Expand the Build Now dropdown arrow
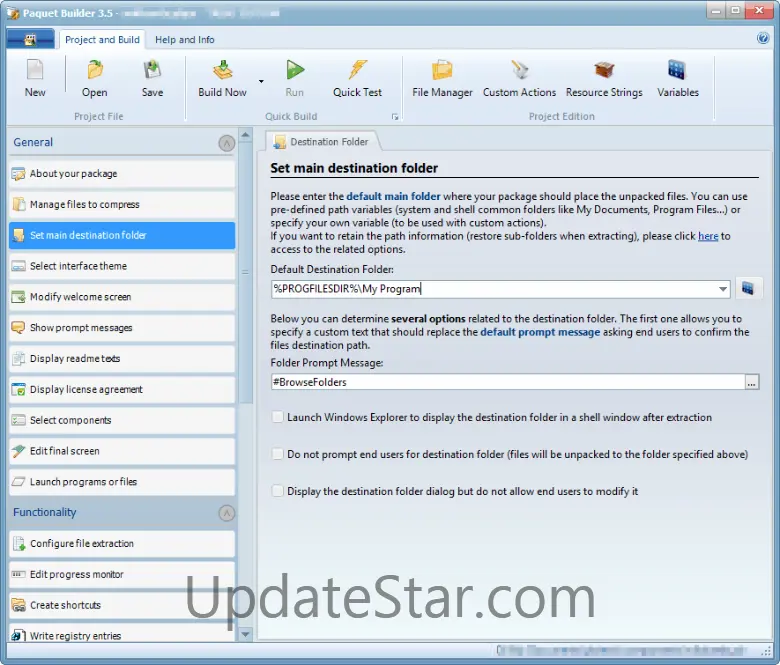The height and width of the screenshot is (665, 780). click(x=261, y=81)
